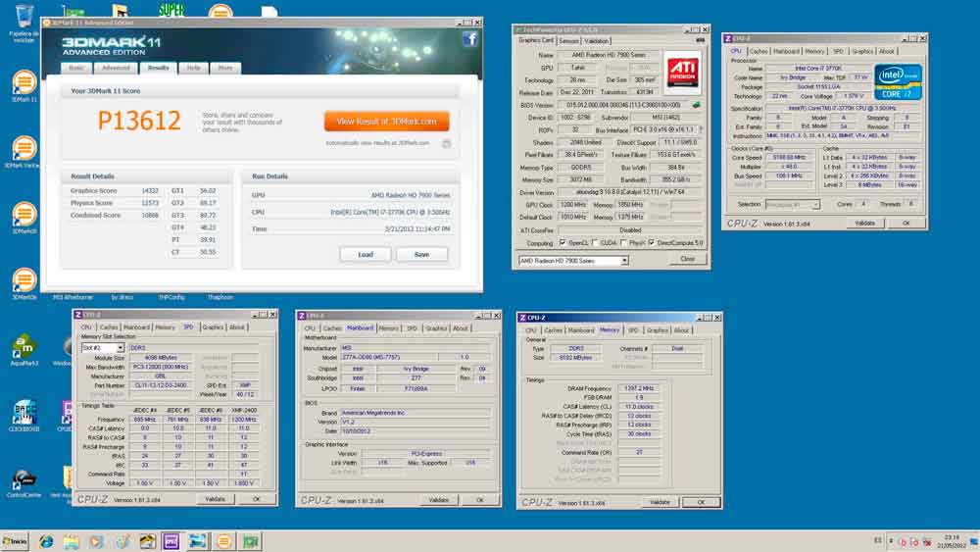Click the Close button in GPU-Z
Image resolution: width=980 pixels, height=552 pixels.
(x=688, y=259)
